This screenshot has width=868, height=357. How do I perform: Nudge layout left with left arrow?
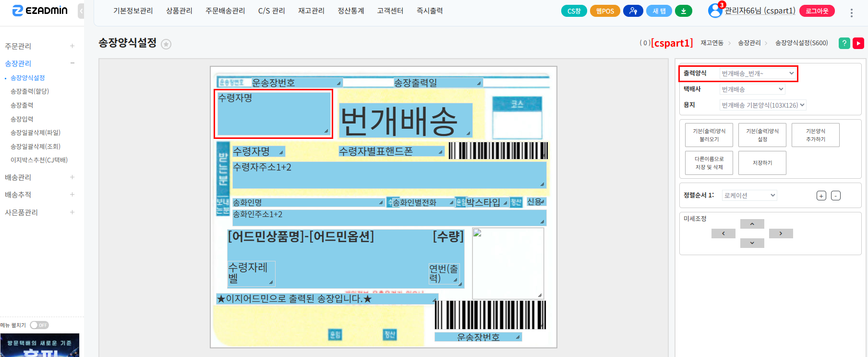(x=723, y=234)
